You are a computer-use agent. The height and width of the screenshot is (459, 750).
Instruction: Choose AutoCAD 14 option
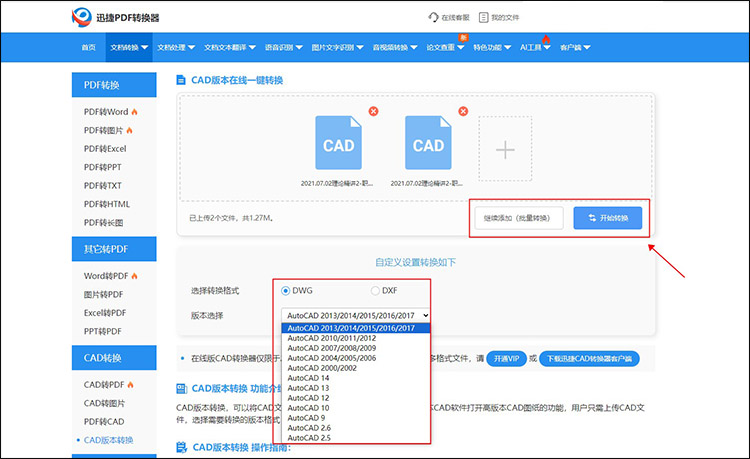355,378
